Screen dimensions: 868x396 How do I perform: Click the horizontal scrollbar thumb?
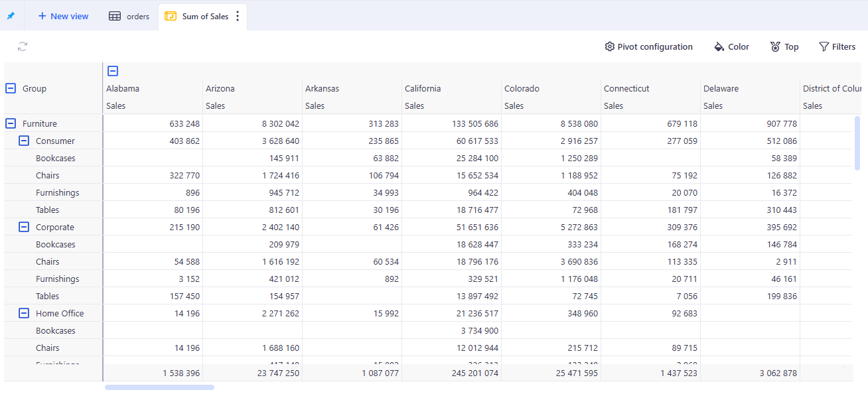159,387
